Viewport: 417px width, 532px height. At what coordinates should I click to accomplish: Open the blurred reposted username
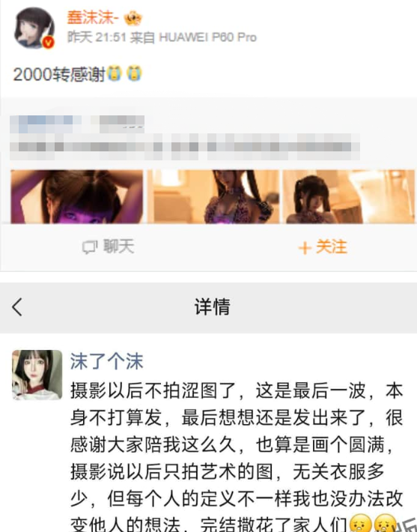click(x=77, y=124)
